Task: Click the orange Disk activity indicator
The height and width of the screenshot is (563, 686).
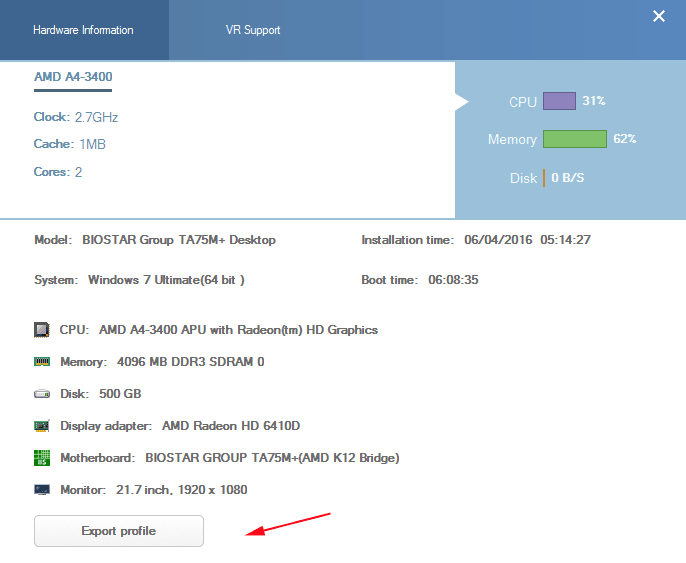Action: click(544, 178)
